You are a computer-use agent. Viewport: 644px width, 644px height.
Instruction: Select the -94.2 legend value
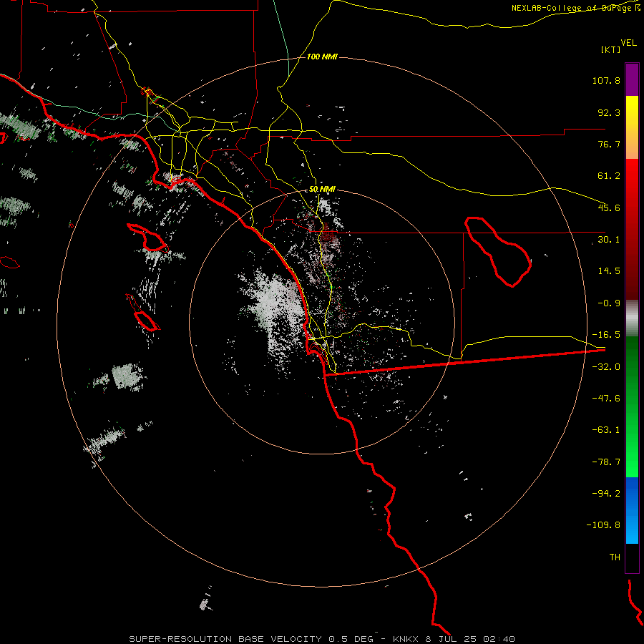pyautogui.click(x=606, y=493)
